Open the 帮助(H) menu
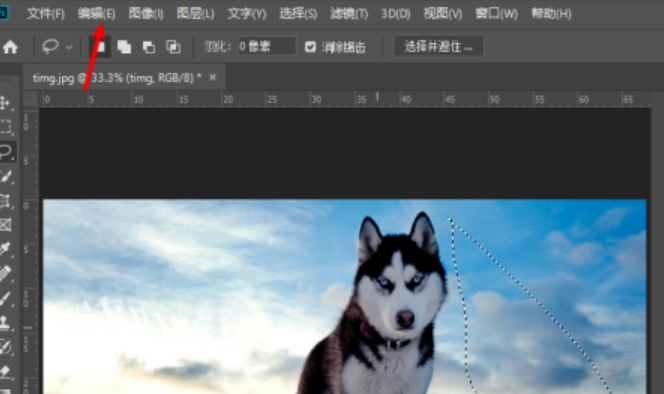 pos(551,14)
